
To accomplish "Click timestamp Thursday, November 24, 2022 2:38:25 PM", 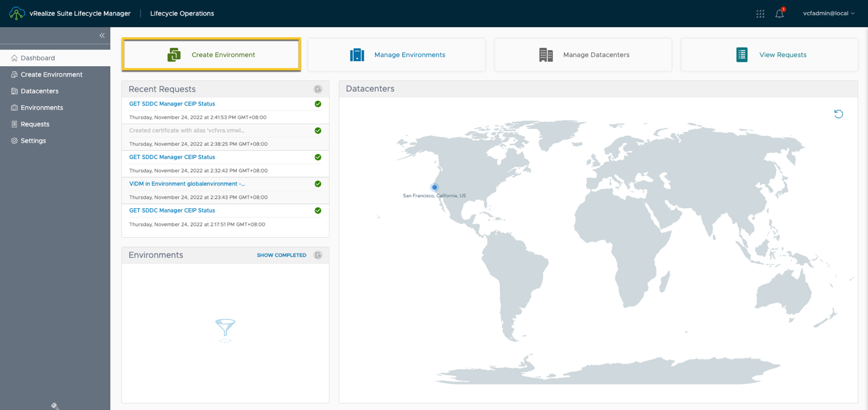I will click(198, 144).
